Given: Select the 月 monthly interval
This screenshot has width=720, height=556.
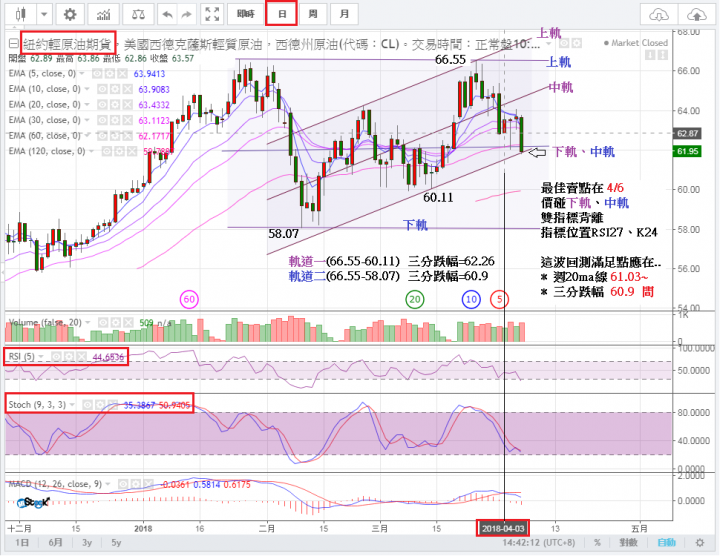Looking at the screenshot, I should click(x=344, y=14).
